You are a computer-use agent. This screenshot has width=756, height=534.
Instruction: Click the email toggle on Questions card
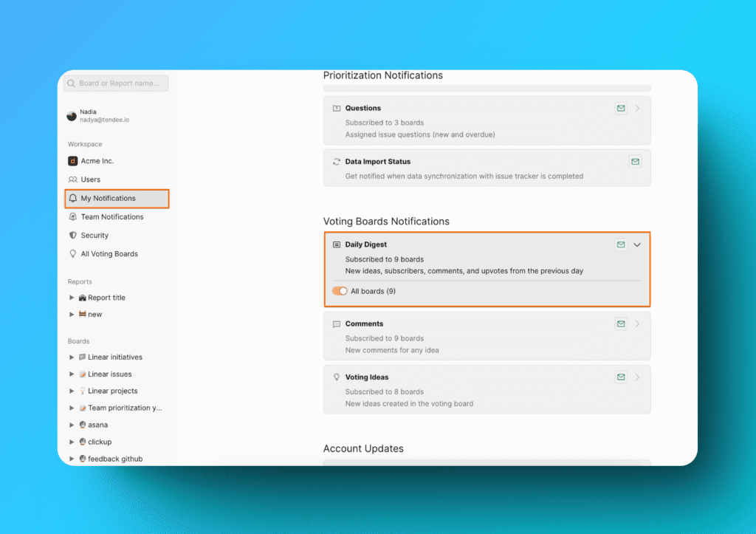620,108
